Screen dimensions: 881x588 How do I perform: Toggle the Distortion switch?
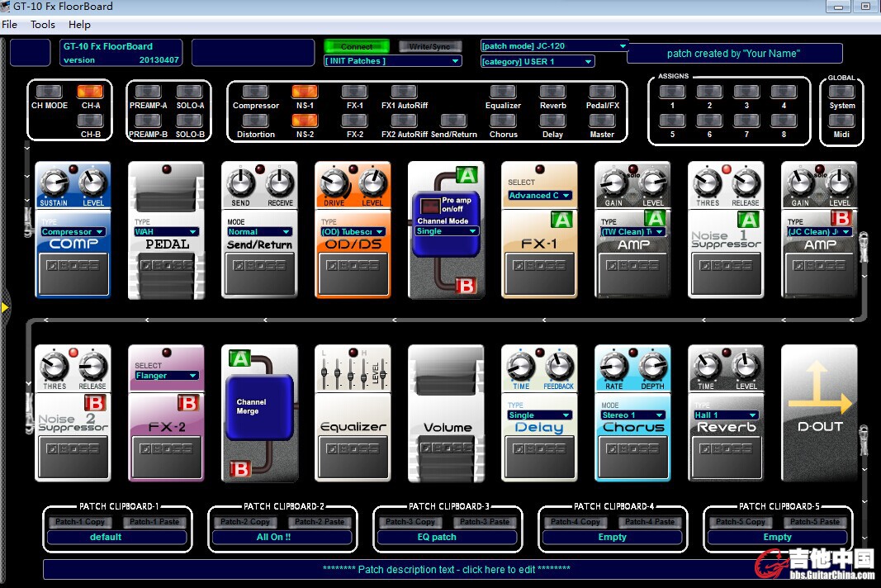point(255,121)
